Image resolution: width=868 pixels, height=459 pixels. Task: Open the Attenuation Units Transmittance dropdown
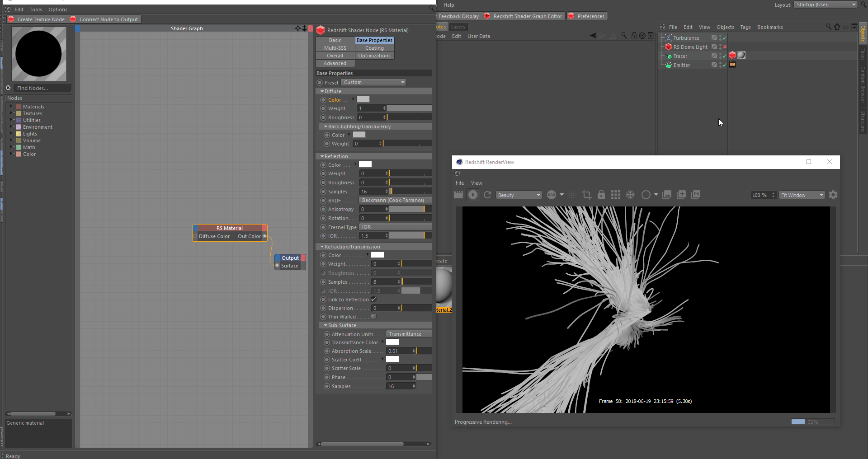[409, 334]
